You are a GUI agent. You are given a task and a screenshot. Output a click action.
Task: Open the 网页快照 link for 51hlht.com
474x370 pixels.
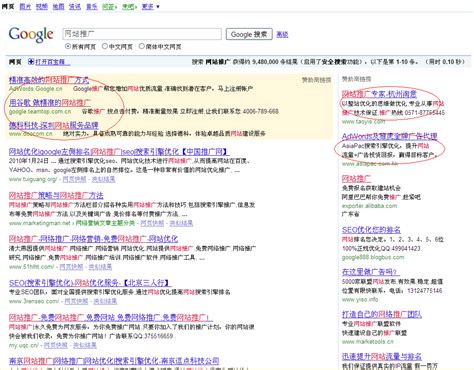click(71, 267)
